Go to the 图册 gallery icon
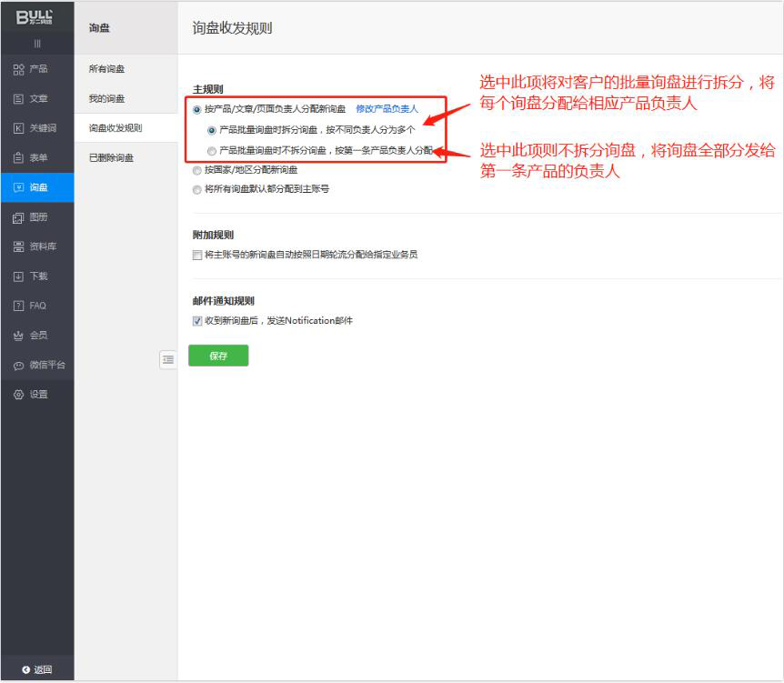784x683 pixels. tap(18, 217)
